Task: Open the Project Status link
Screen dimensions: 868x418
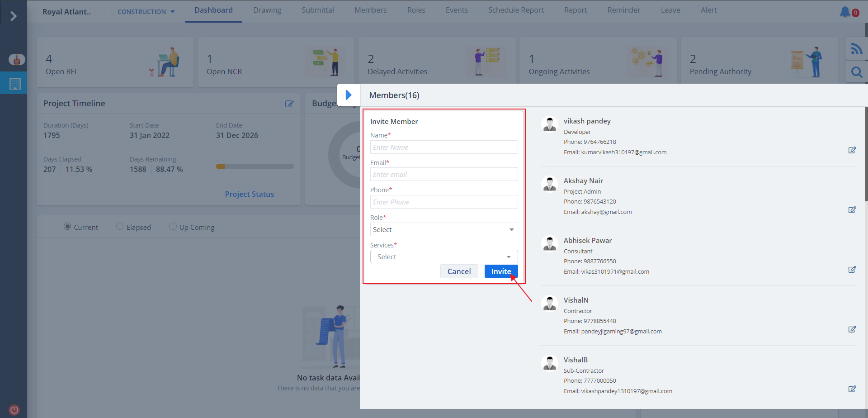Action: [249, 194]
